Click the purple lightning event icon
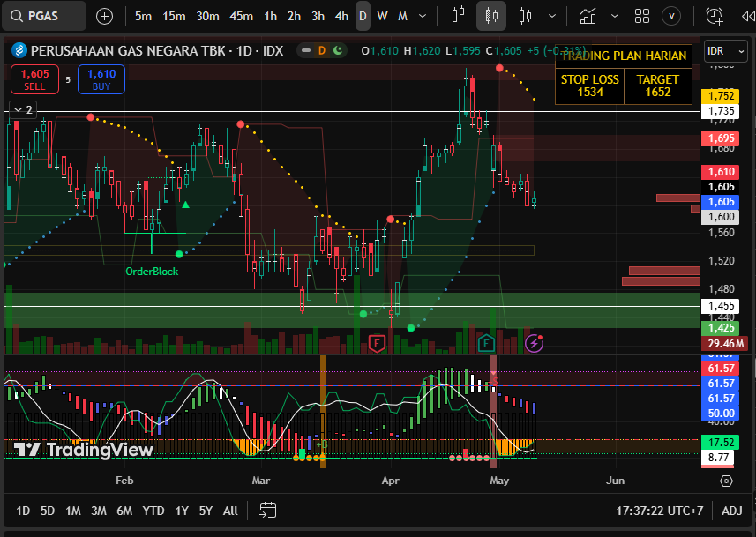This screenshot has width=756, height=537. tap(534, 343)
